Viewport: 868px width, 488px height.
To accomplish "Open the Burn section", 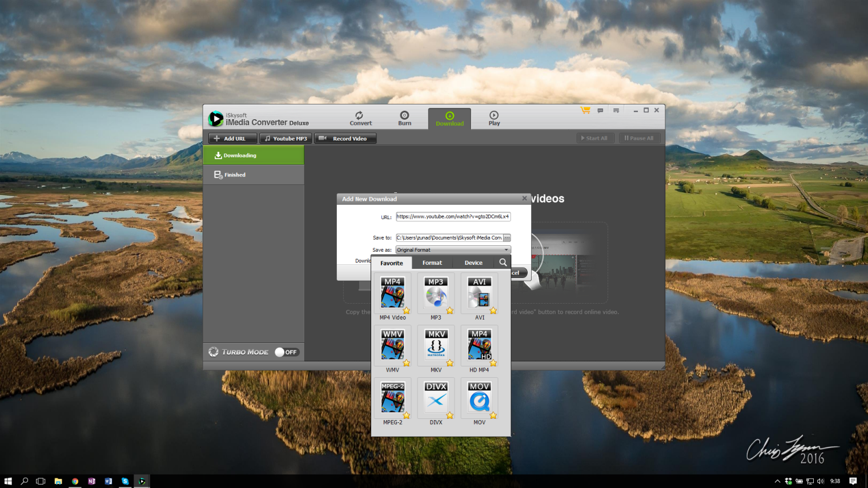I will [404, 119].
